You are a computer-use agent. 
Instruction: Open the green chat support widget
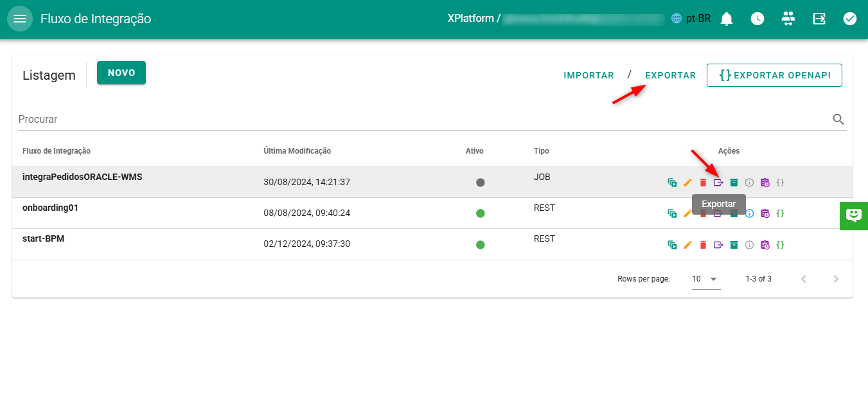click(854, 215)
